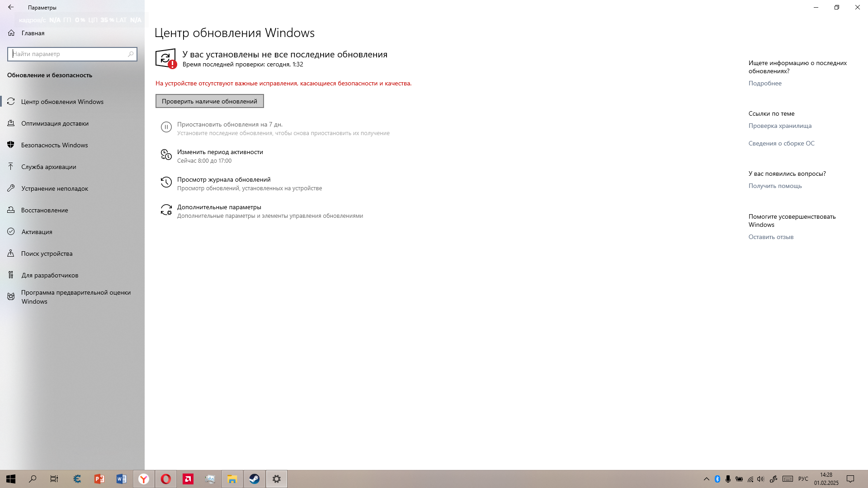Open Поиск устройства section
This screenshot has width=868, height=488.
[x=72, y=253]
